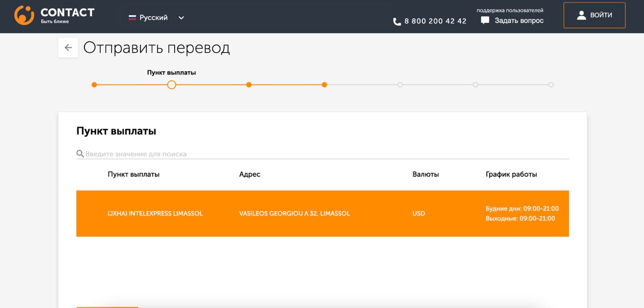Click the magnifying glass search icon
644x308 pixels.
80,154
